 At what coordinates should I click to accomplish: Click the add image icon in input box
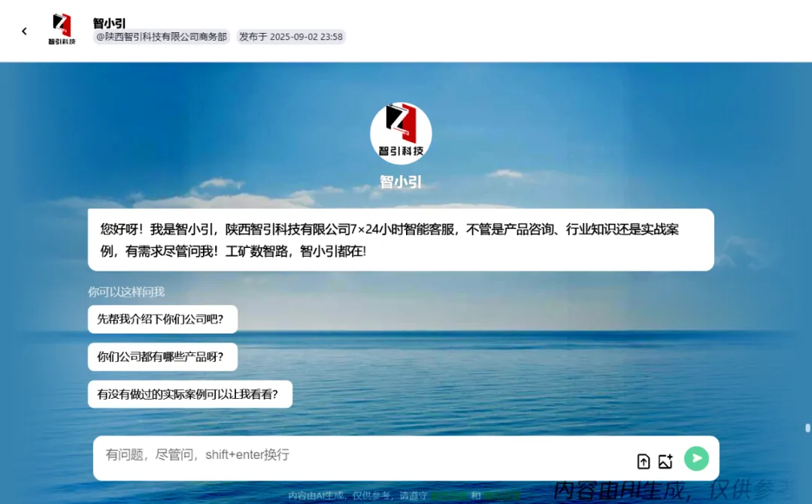pos(665,461)
